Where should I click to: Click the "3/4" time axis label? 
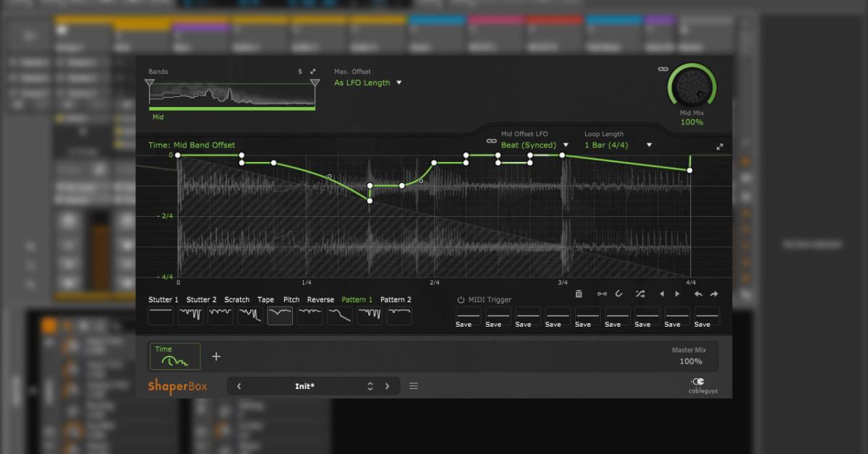pos(563,282)
